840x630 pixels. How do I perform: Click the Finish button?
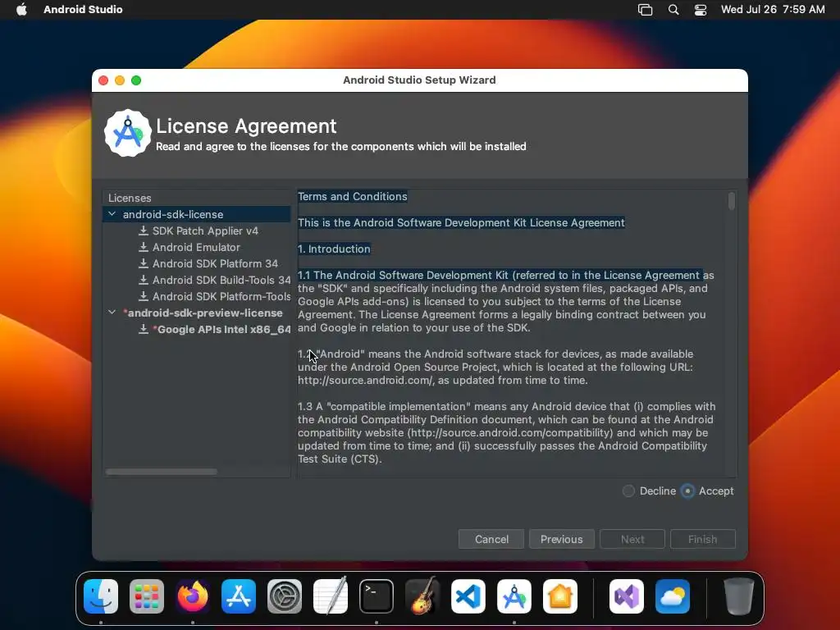[702, 539]
